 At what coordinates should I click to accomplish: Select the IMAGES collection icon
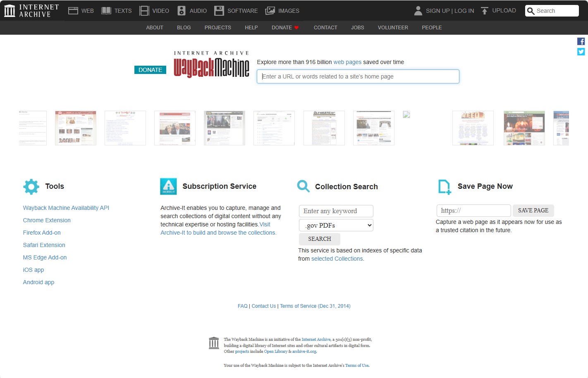point(271,10)
